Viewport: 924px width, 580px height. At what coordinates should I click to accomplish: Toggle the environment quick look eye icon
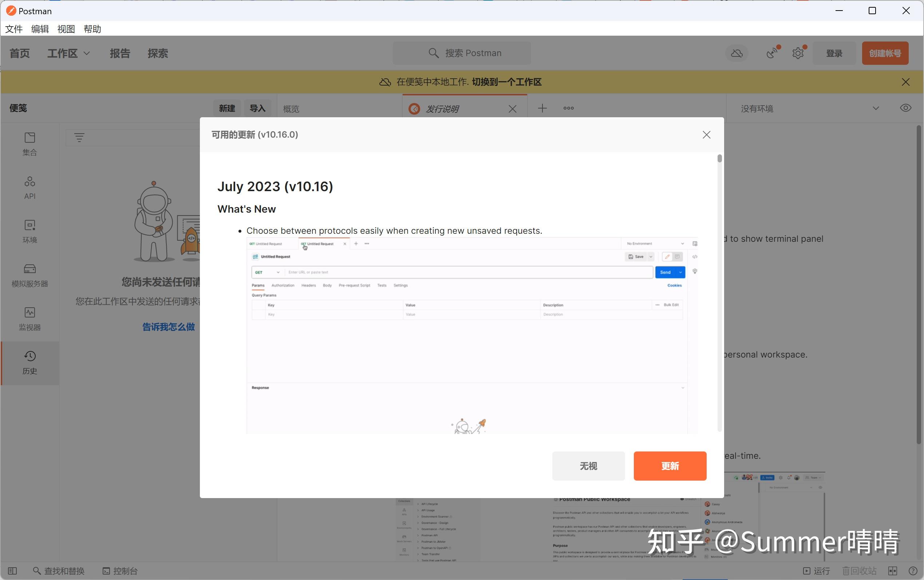[x=905, y=108]
